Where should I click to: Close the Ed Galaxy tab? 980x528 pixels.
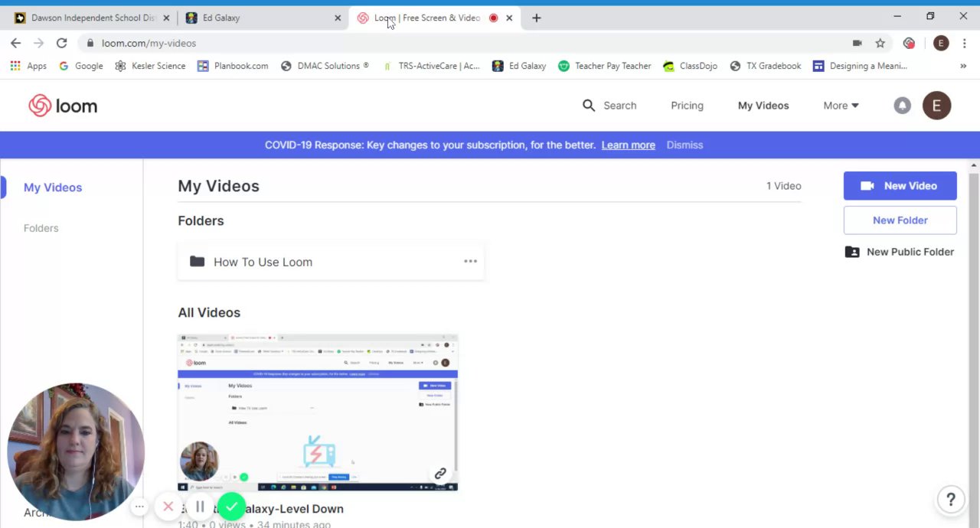(338, 18)
